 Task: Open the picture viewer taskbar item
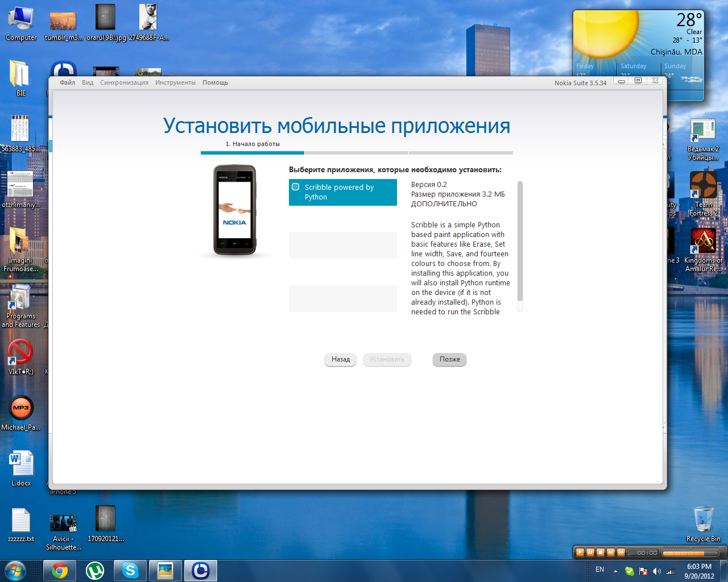(x=166, y=570)
